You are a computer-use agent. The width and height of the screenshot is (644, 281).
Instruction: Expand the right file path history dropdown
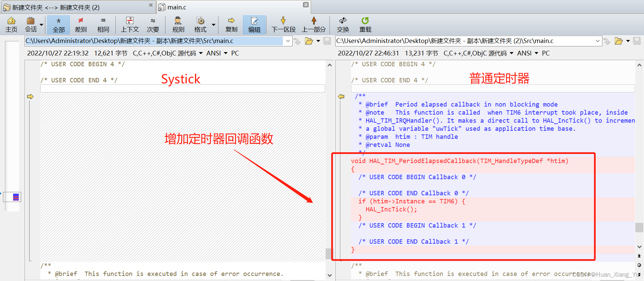(598, 41)
